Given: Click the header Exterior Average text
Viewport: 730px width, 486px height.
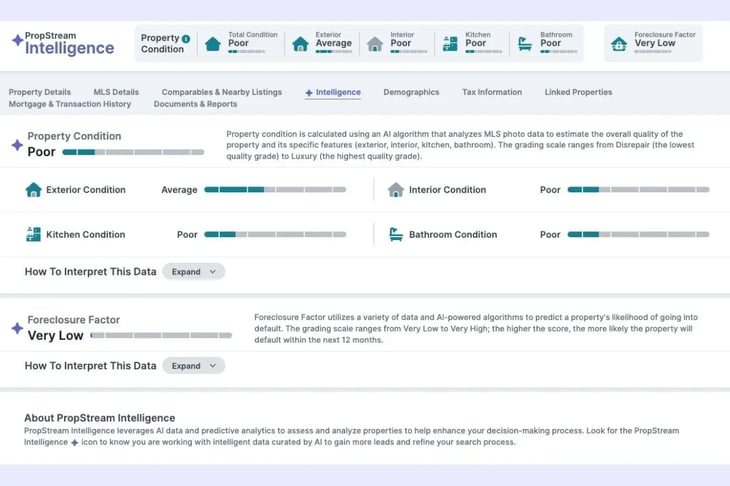Looking at the screenshot, I should (x=333, y=43).
